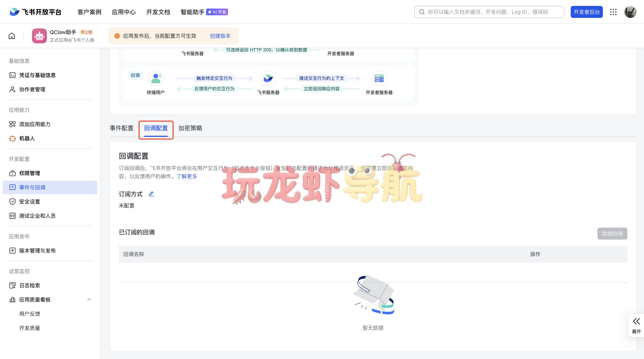Viewport: 644px width, 359px height.
Task: Click the 添加应用能力 grid-plus icon
Action: click(x=12, y=124)
